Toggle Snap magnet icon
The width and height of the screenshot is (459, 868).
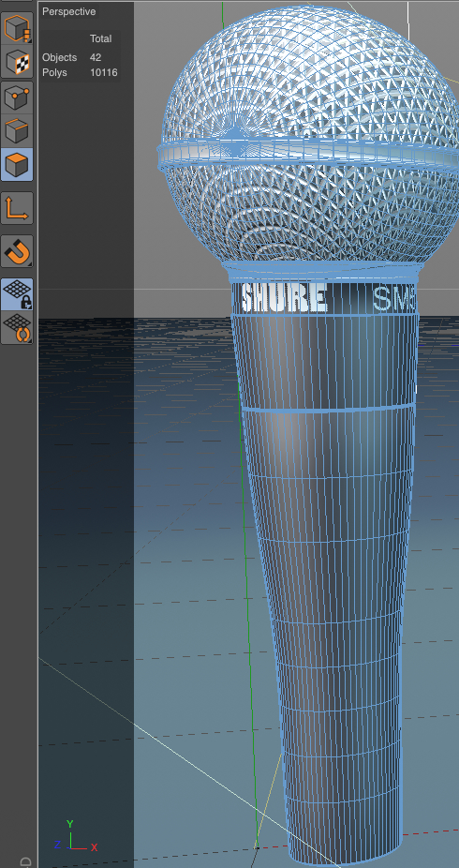(17, 251)
